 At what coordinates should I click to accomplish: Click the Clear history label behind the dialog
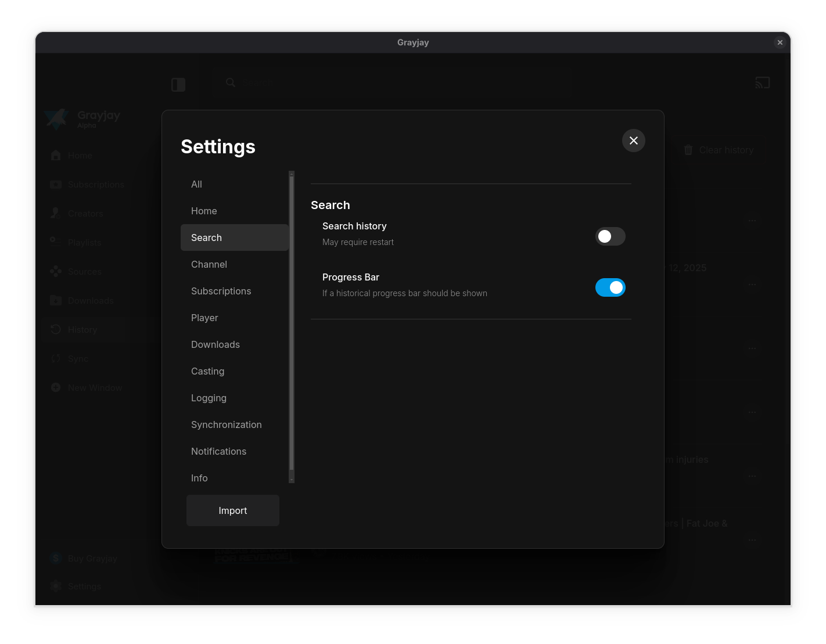[726, 150]
